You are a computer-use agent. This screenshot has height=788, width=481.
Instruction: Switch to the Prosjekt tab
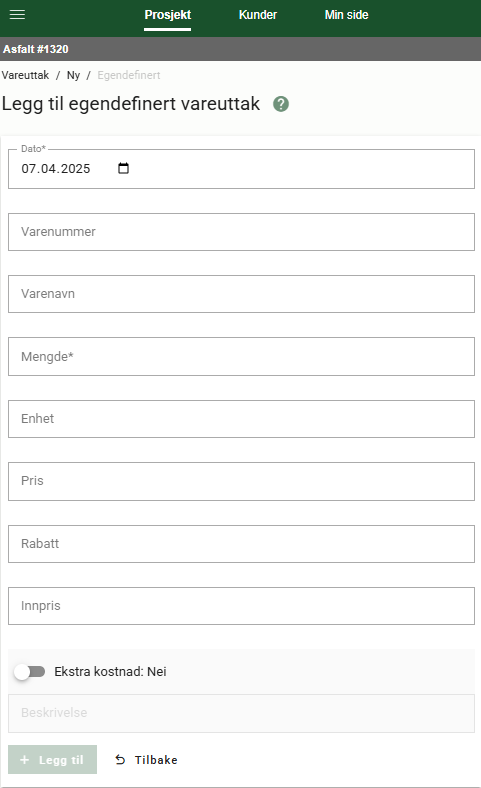pyautogui.click(x=167, y=15)
